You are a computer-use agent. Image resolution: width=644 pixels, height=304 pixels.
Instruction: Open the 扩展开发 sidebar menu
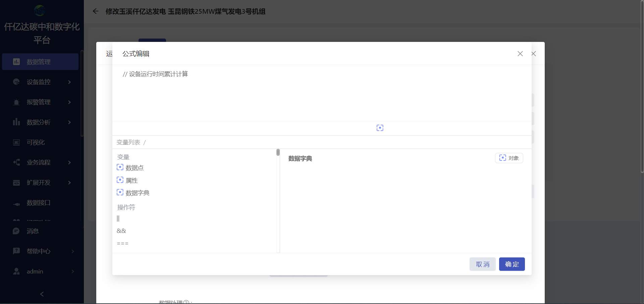tap(40, 182)
